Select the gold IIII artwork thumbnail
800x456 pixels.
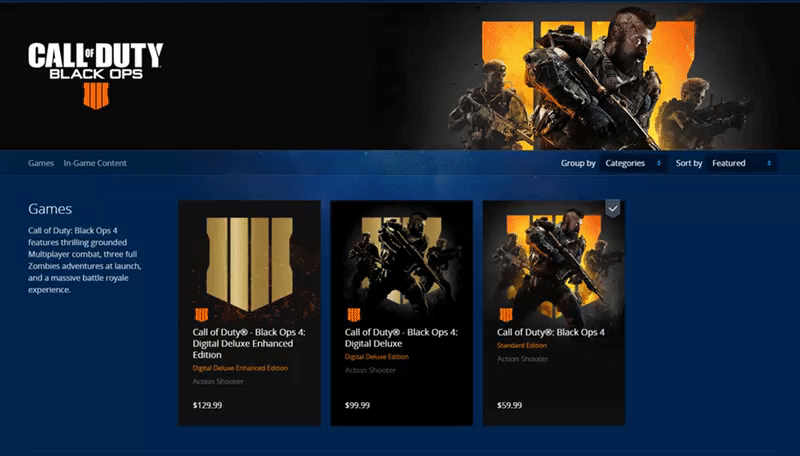[x=249, y=263]
